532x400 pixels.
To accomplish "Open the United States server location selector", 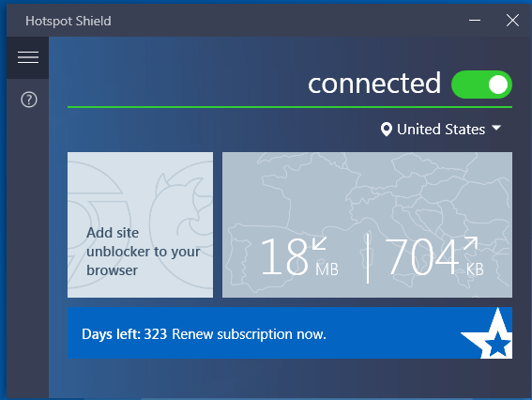I will [441, 130].
